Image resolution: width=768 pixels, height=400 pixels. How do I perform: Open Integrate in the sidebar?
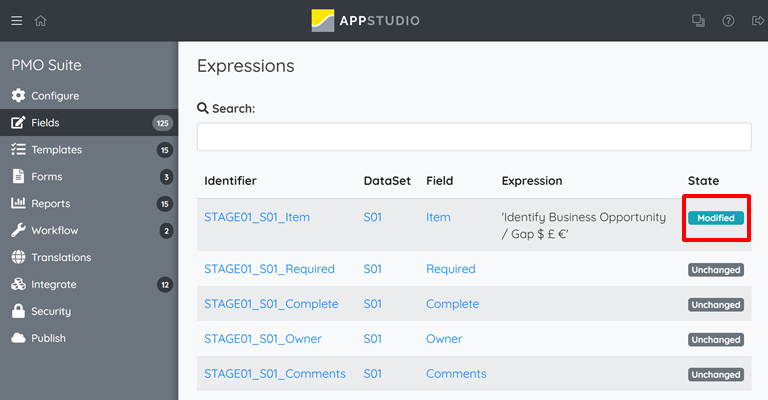click(89, 284)
